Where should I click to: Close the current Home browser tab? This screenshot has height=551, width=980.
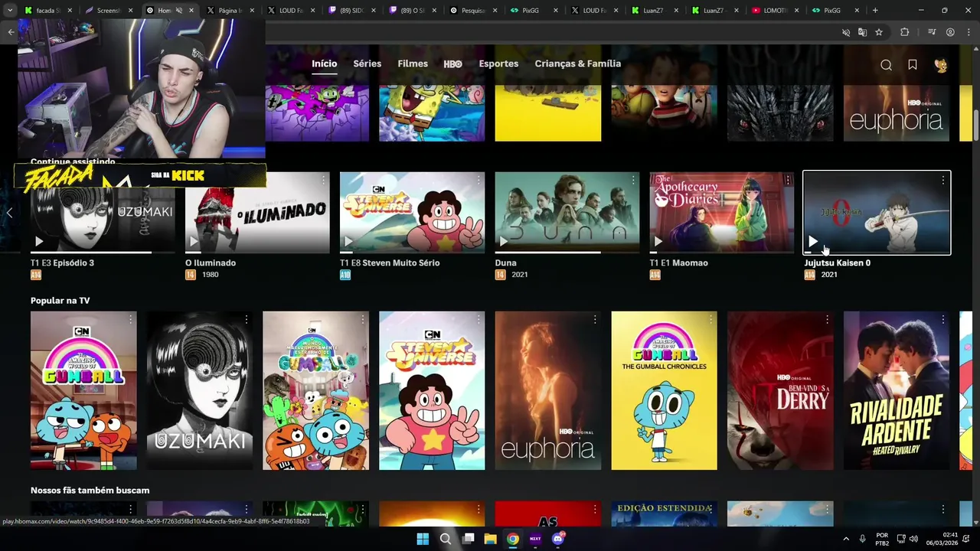191,11
